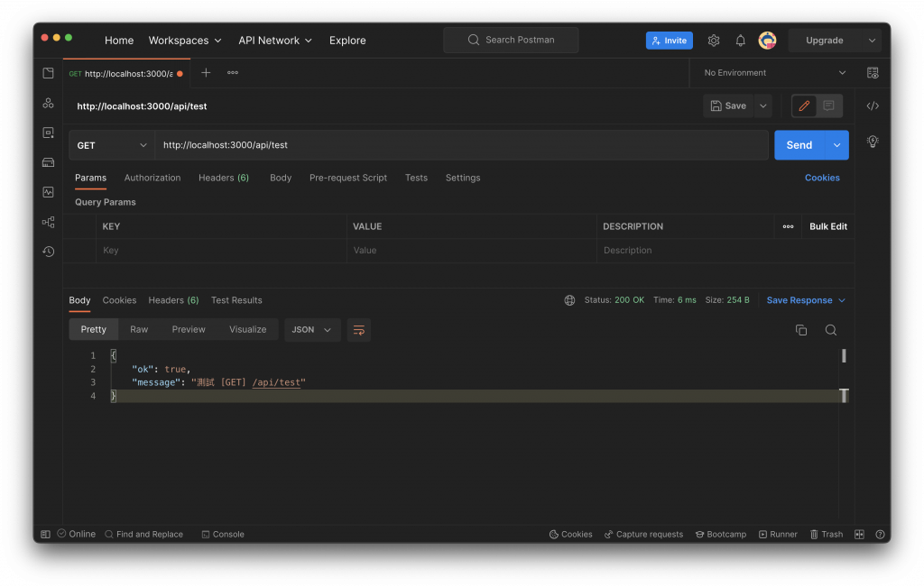924x587 pixels.
Task: Change the JSON response format dropdown
Action: click(x=311, y=330)
